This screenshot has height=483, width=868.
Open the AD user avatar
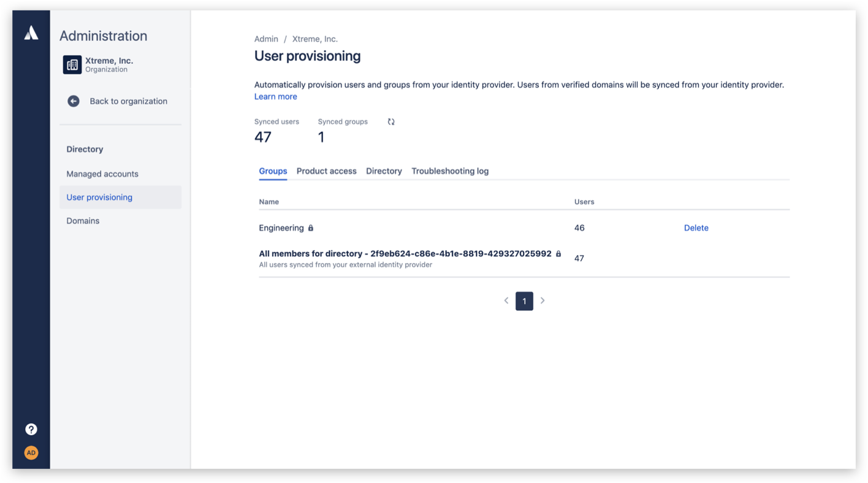pos(31,453)
